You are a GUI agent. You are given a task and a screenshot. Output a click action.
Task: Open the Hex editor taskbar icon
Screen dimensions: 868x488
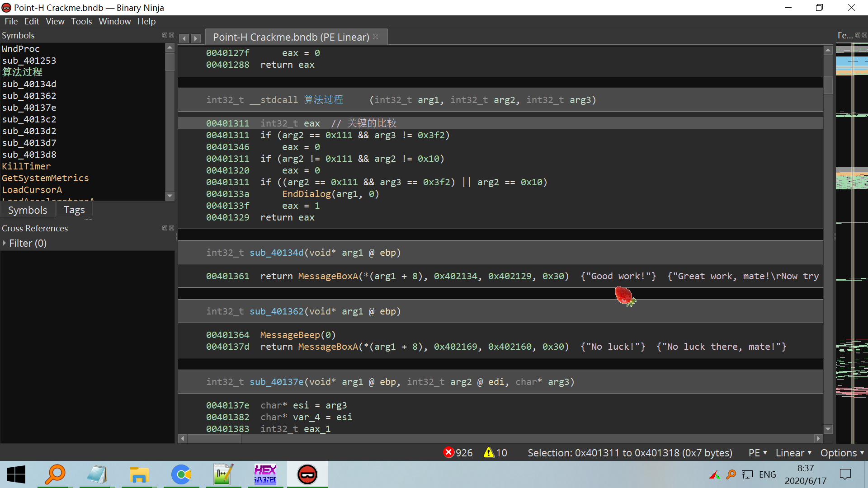pyautogui.click(x=265, y=474)
